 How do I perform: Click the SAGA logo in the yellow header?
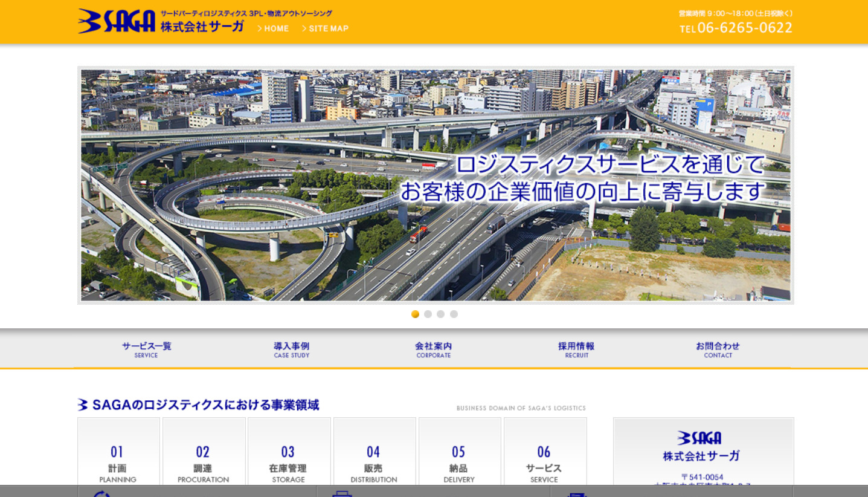(117, 21)
